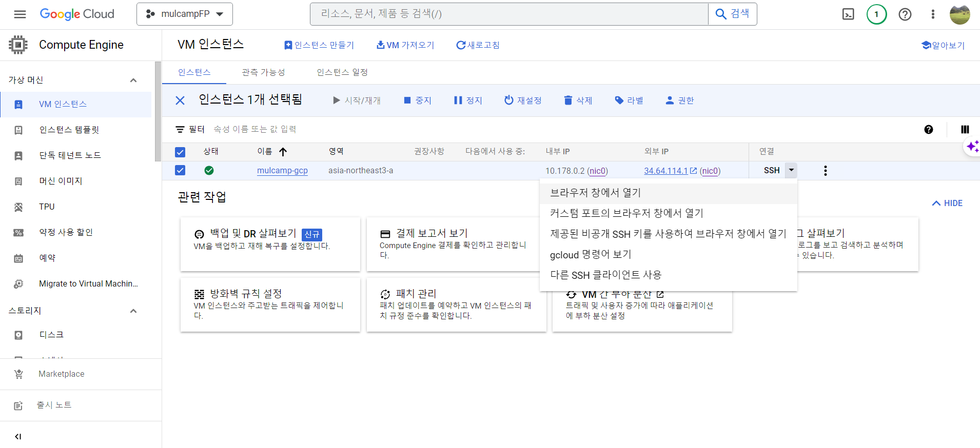Click 중지 stop toolbar action
This screenshot has height=448, width=980.
pos(418,100)
